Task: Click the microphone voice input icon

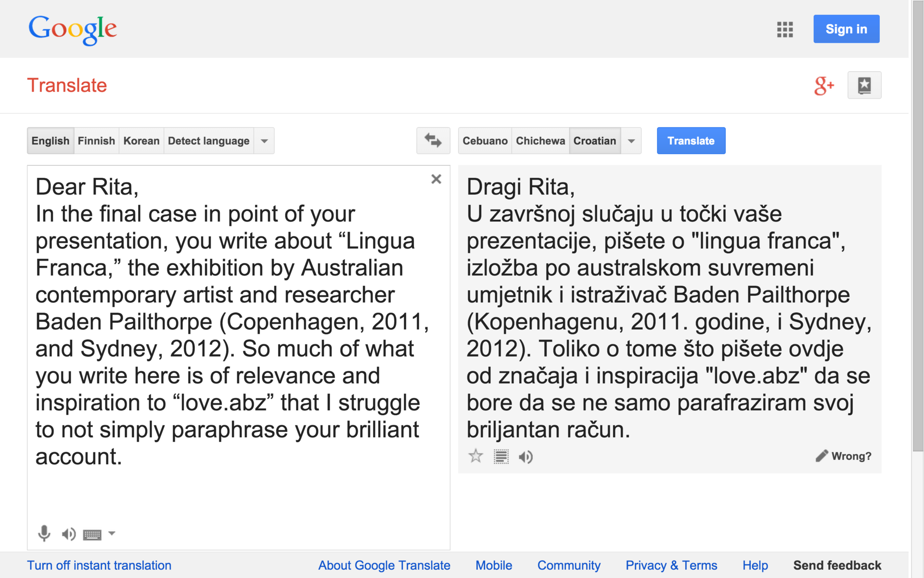Action: (44, 533)
